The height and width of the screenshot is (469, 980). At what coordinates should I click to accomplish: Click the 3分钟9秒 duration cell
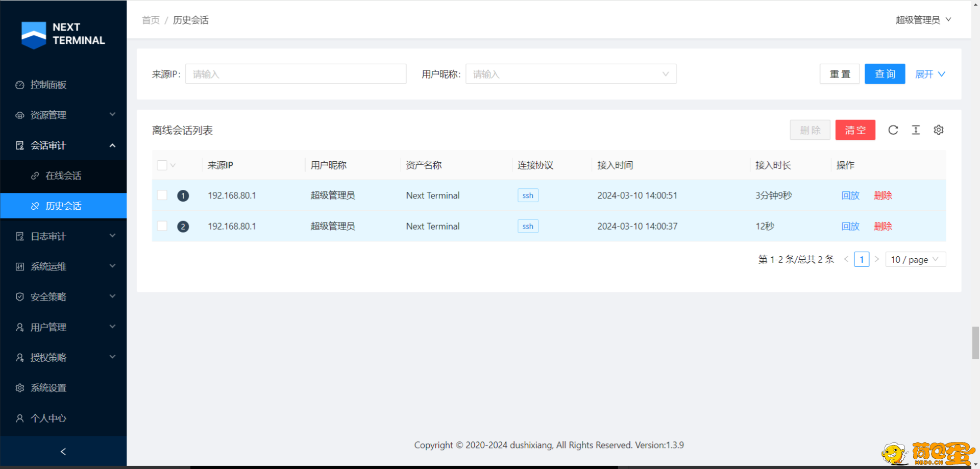pyautogui.click(x=773, y=195)
